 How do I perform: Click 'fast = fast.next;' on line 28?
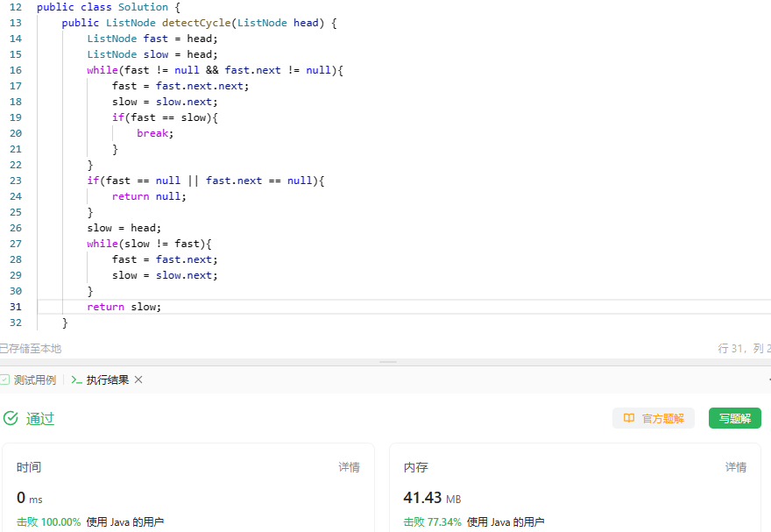click(165, 259)
